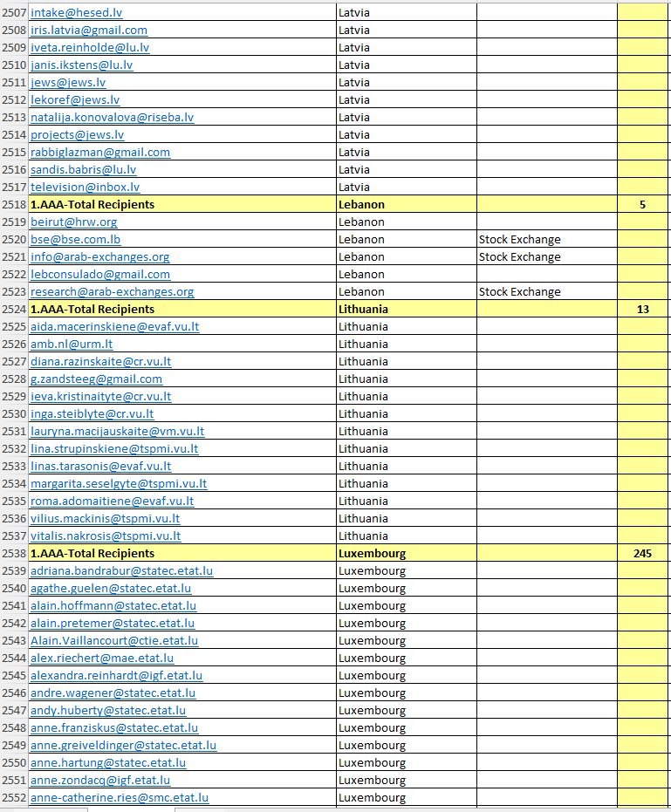Image resolution: width=671 pixels, height=812 pixels.
Task: Select Lithuania cell in row 2530
Action: click(x=407, y=413)
